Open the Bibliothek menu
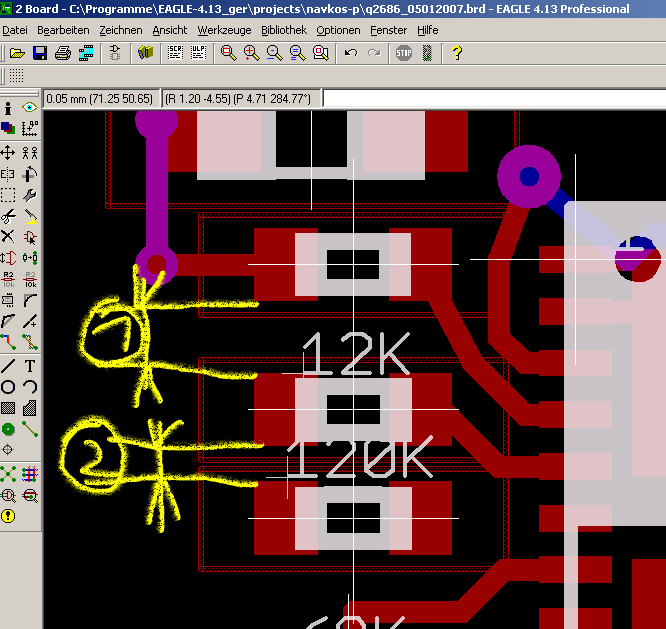 tap(284, 30)
